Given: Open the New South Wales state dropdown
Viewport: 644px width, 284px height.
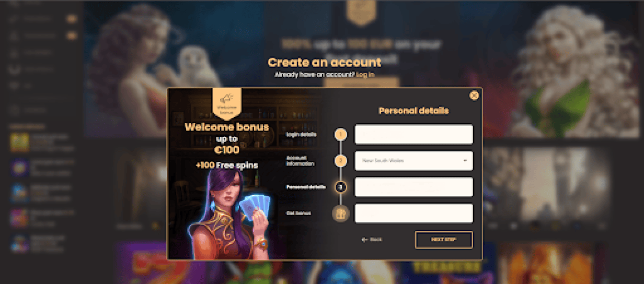Looking at the screenshot, I should (413, 161).
